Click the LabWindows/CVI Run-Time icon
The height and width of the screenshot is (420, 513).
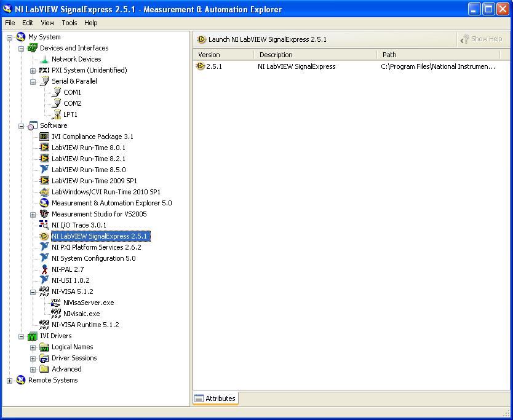[44, 192]
